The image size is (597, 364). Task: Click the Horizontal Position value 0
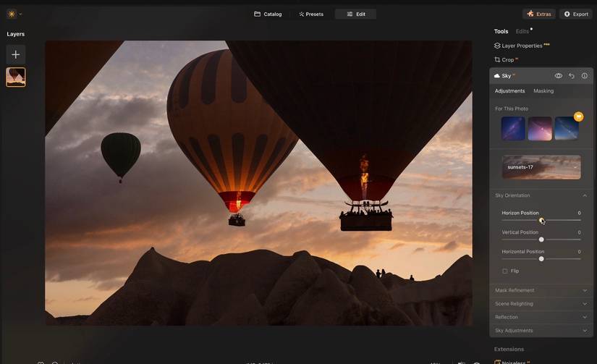[x=579, y=252]
